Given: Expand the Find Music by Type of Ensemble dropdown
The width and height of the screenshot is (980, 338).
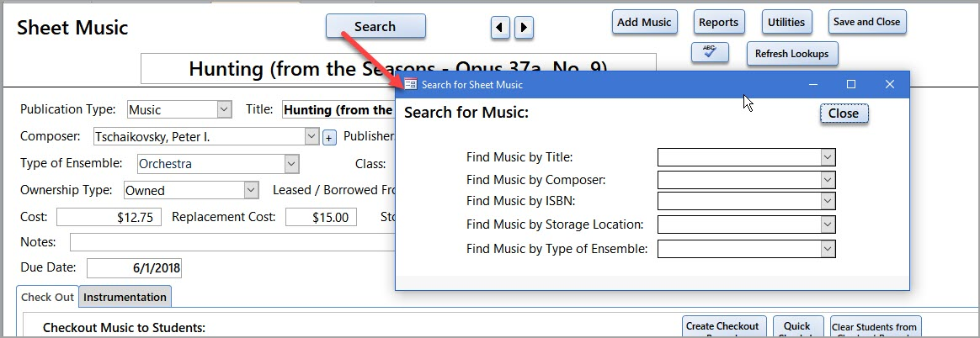Looking at the screenshot, I should (828, 249).
